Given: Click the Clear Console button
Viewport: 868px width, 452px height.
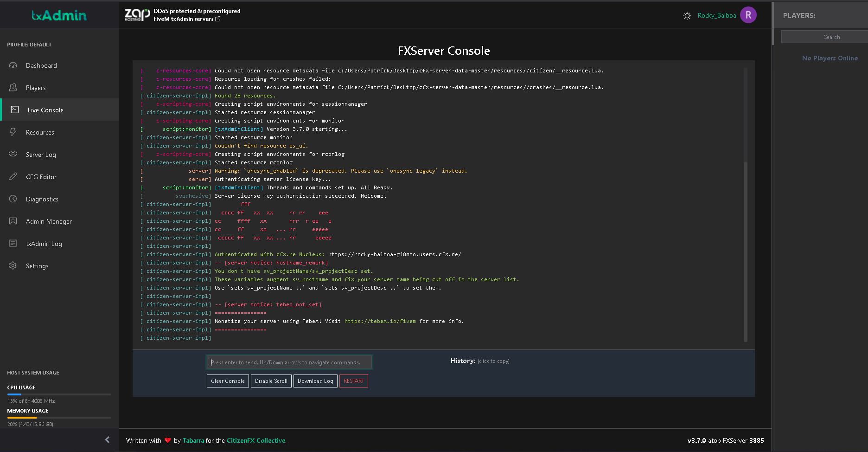Looking at the screenshot, I should tap(228, 381).
